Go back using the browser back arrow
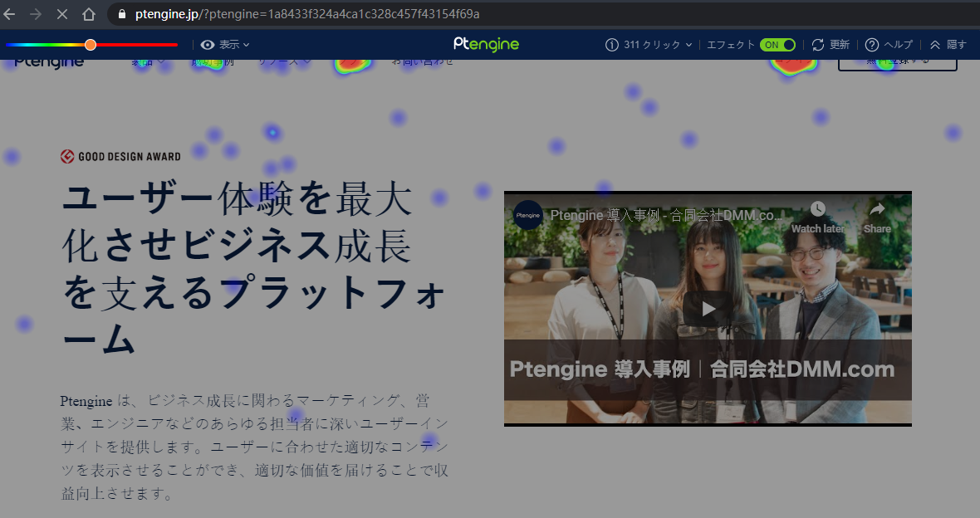This screenshot has height=518, width=980. click(x=9, y=14)
